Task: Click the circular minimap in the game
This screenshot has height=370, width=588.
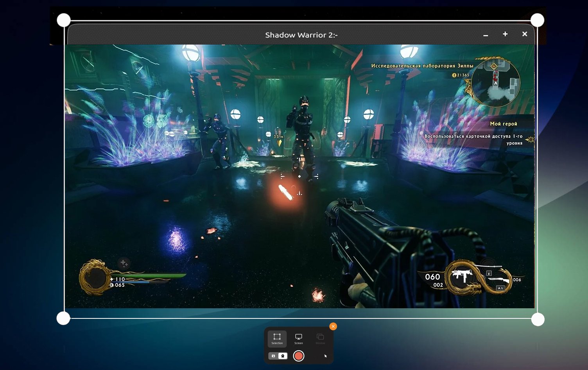Action: [x=495, y=83]
